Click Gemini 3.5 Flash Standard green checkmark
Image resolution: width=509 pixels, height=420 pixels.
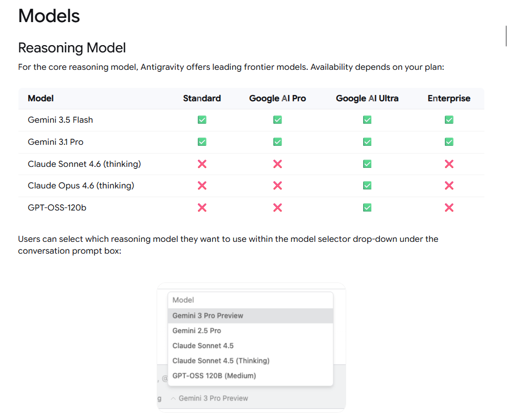[202, 120]
